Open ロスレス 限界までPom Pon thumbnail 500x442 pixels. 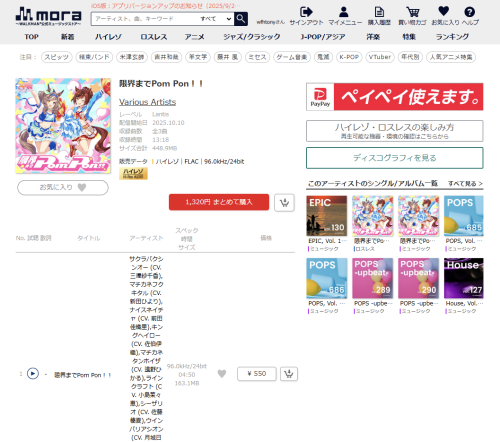372,216
